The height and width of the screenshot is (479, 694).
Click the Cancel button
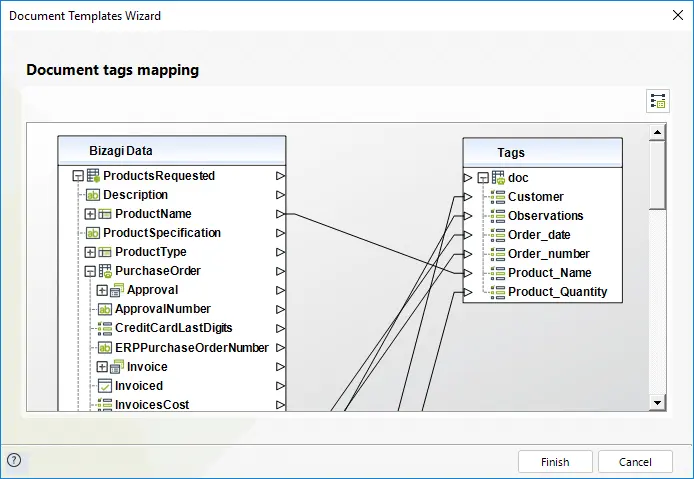click(x=635, y=462)
